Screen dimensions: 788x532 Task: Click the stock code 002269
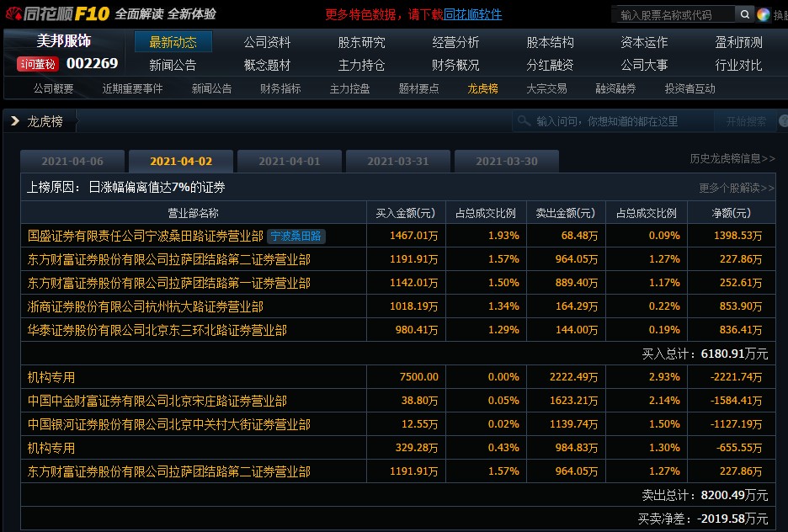point(92,63)
